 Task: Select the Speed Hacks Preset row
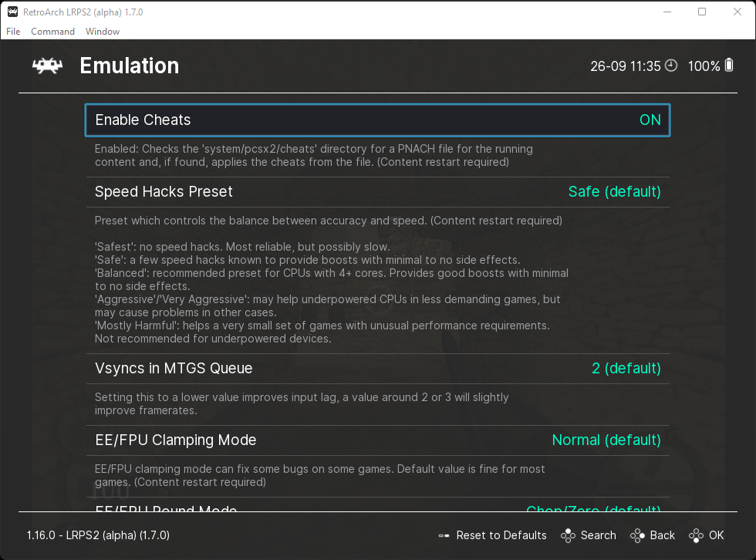coord(377,192)
